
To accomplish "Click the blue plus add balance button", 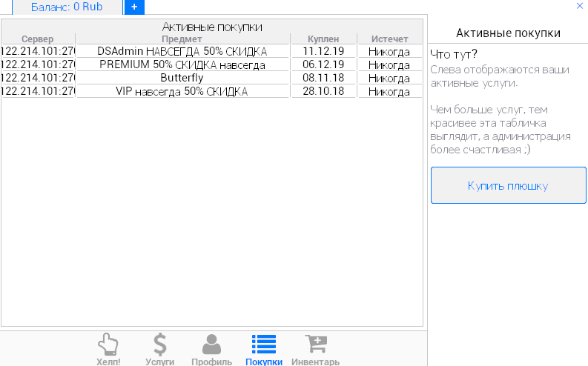I will [x=134, y=7].
